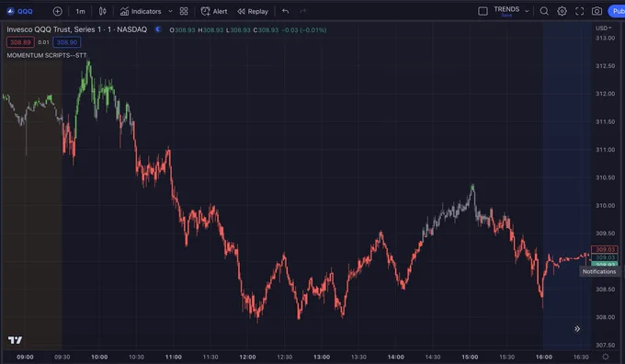Click the TradingView logo on chart
Image resolution: width=625 pixels, height=364 pixels.
(x=15, y=340)
